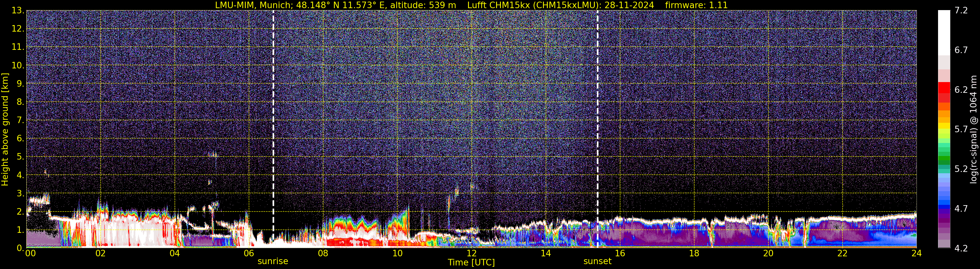
Task: Click the colorbar tick value 6.2
Action: coord(961,90)
